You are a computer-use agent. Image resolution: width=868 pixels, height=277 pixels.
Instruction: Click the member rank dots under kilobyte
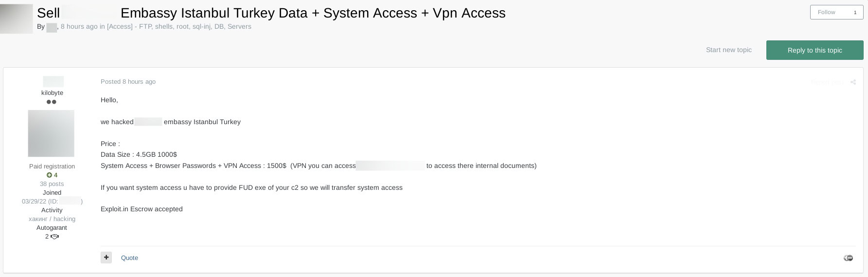tap(52, 102)
